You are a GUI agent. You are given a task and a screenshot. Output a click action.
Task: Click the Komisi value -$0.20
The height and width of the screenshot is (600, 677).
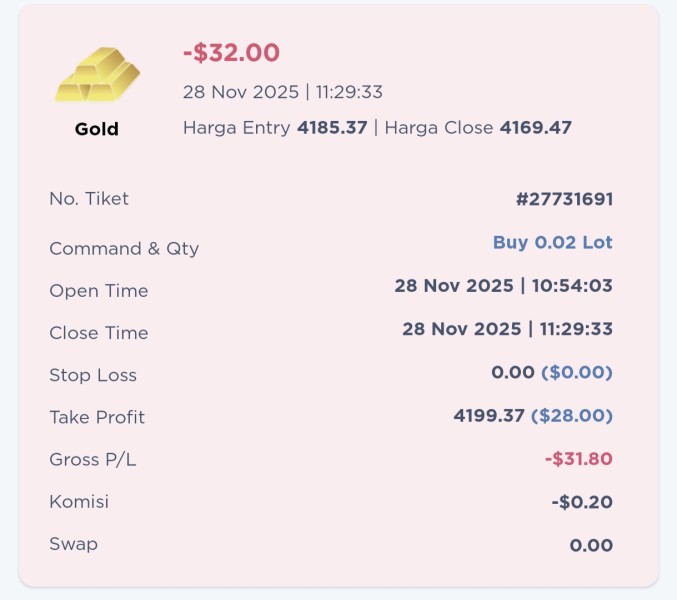click(x=582, y=502)
